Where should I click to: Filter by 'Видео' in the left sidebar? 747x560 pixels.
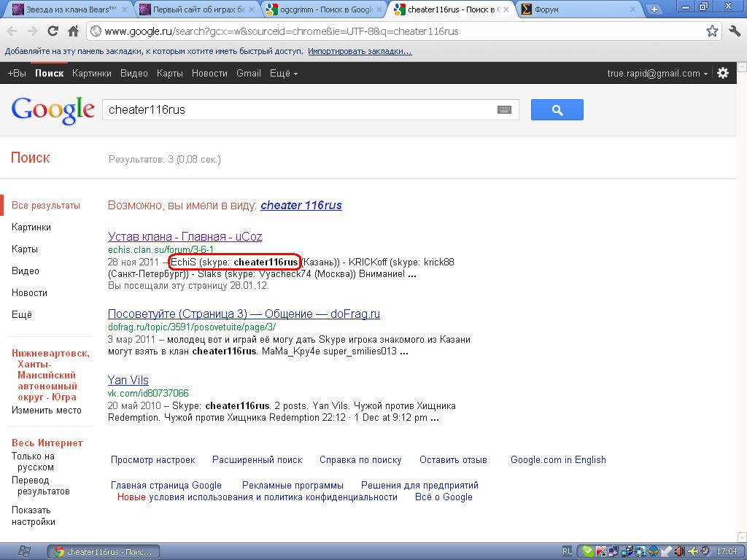tap(26, 271)
